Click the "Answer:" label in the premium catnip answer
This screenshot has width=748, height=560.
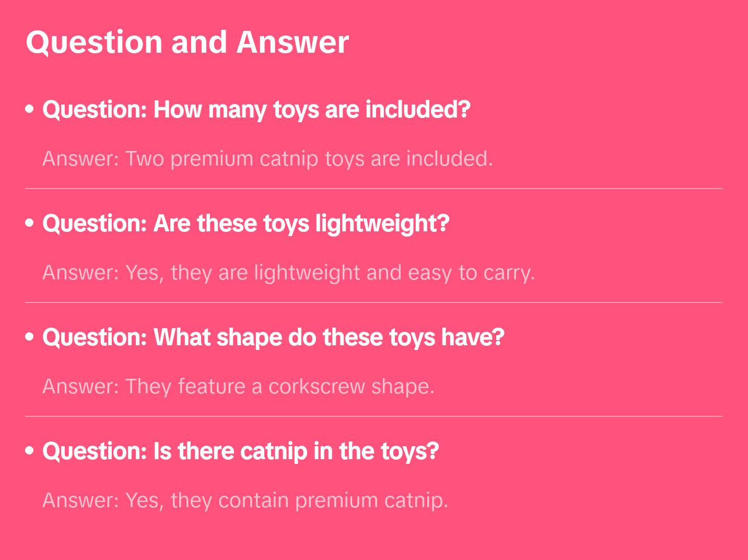[81, 500]
